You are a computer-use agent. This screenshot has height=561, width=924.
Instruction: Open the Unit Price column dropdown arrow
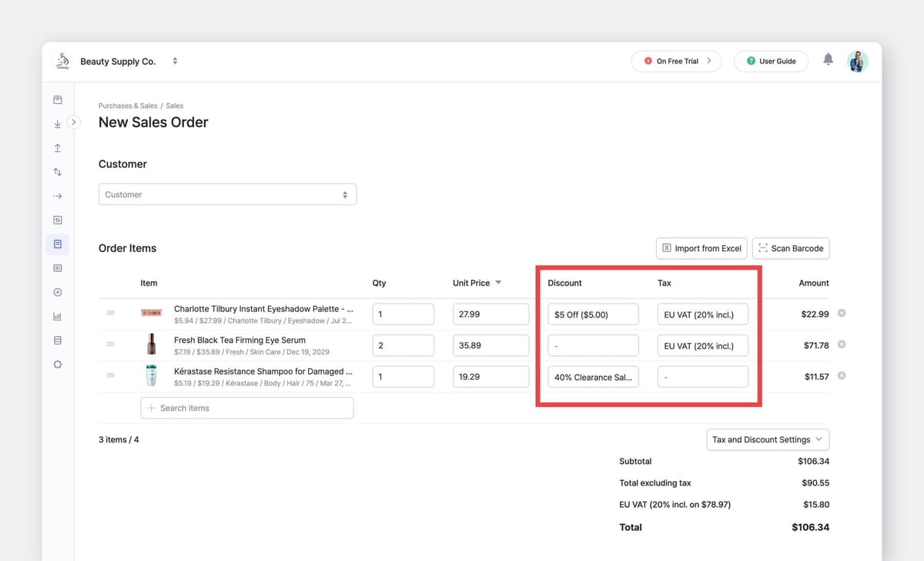point(498,283)
